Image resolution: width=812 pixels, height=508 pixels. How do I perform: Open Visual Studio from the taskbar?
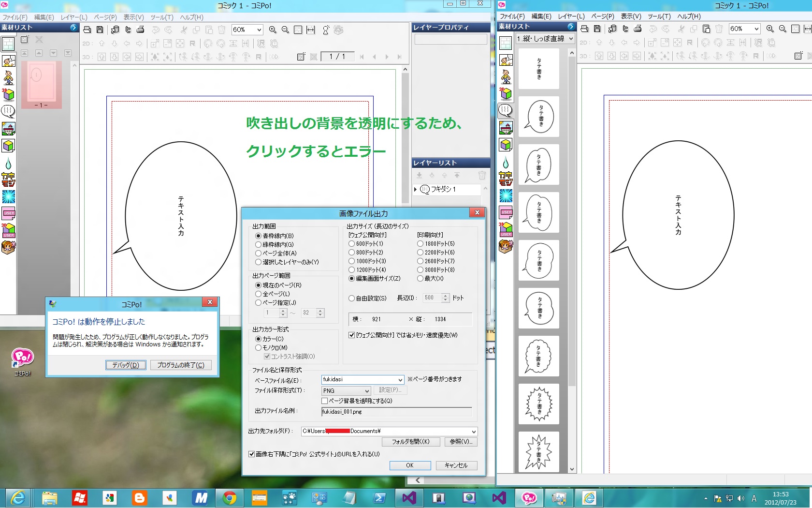click(x=409, y=498)
